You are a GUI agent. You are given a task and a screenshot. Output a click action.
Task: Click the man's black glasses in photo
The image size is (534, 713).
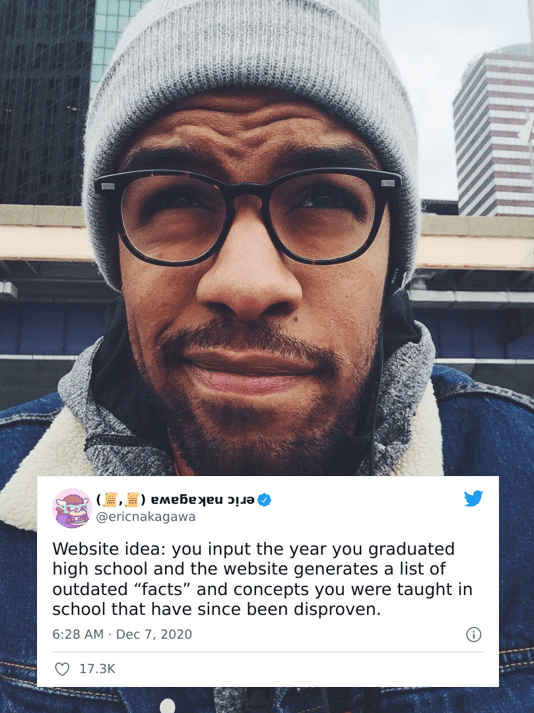point(248,215)
